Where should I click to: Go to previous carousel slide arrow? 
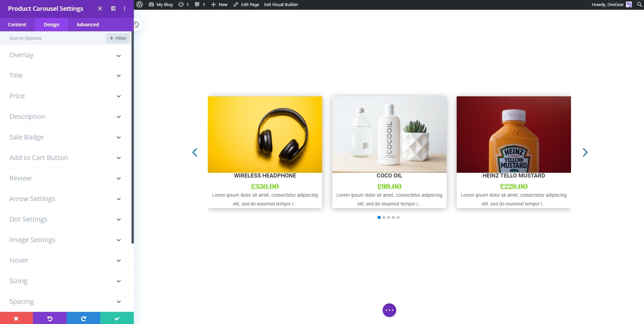pyautogui.click(x=195, y=152)
